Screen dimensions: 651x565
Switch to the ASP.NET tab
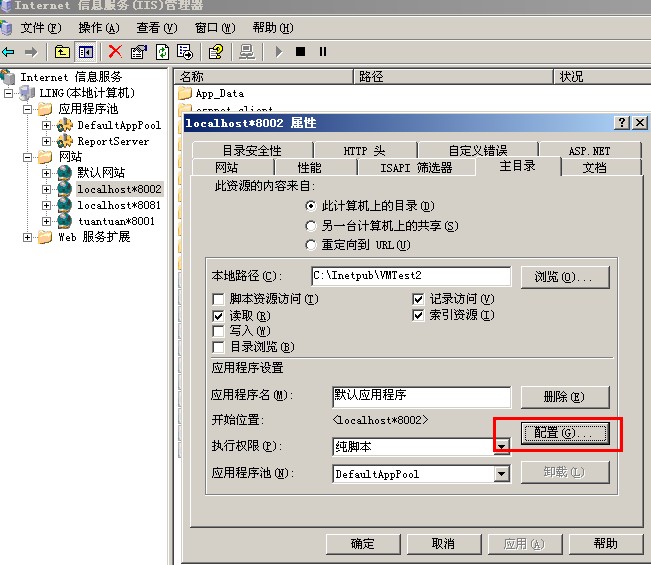pos(590,151)
